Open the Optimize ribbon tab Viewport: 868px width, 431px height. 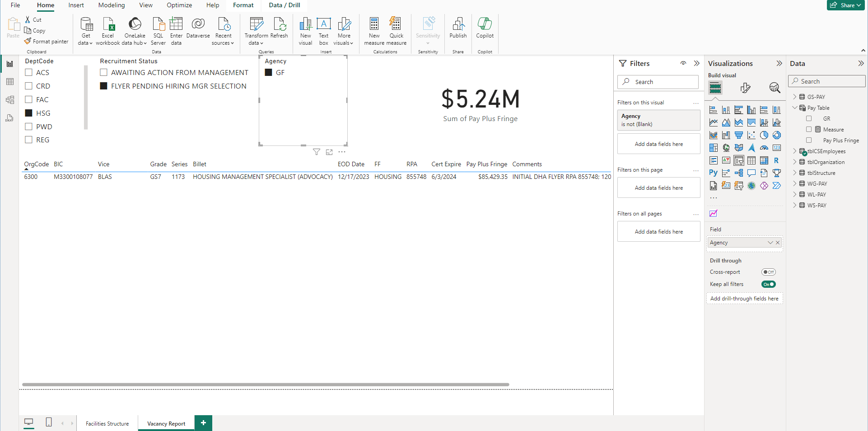point(179,5)
